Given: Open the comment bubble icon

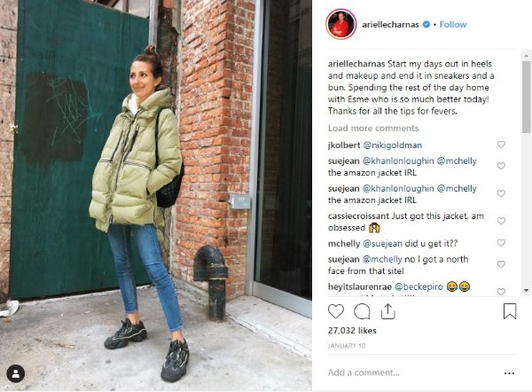Looking at the screenshot, I should coord(362,311).
